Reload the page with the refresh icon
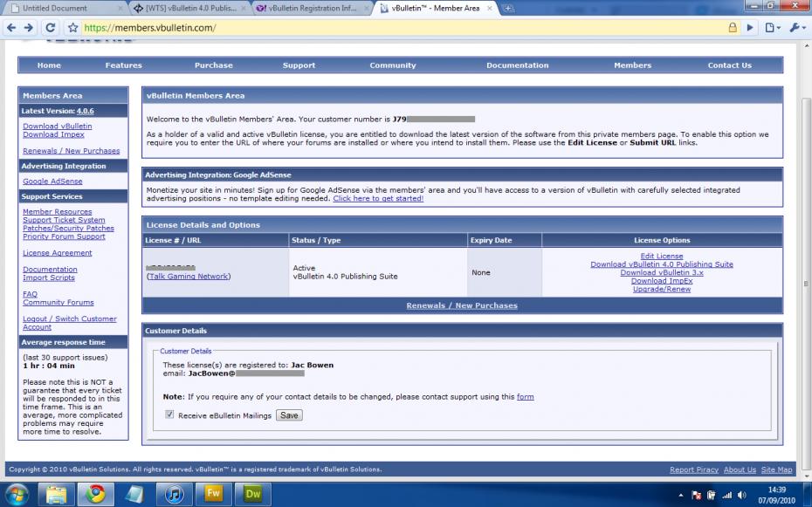Viewport: 812px width, 507px height. pyautogui.click(x=51, y=28)
